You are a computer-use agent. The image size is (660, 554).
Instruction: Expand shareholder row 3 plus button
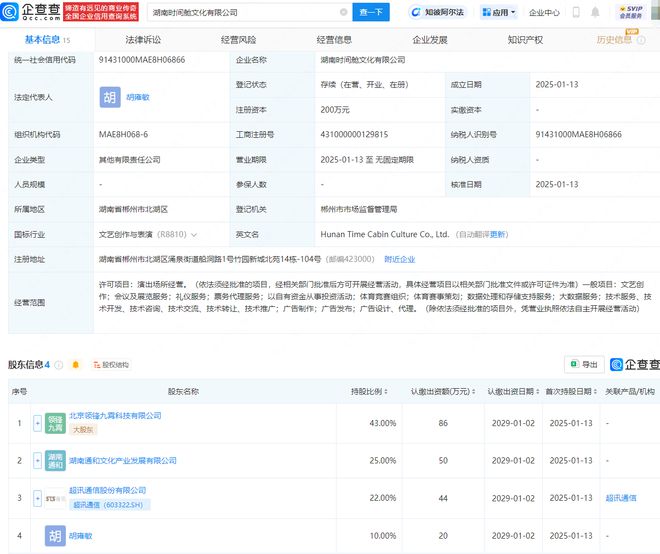[x=37, y=498]
